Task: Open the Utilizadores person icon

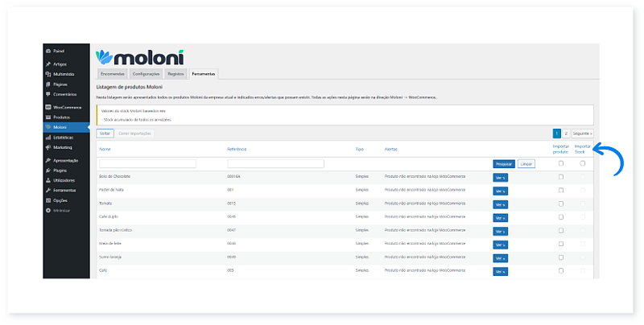Action: click(x=48, y=180)
